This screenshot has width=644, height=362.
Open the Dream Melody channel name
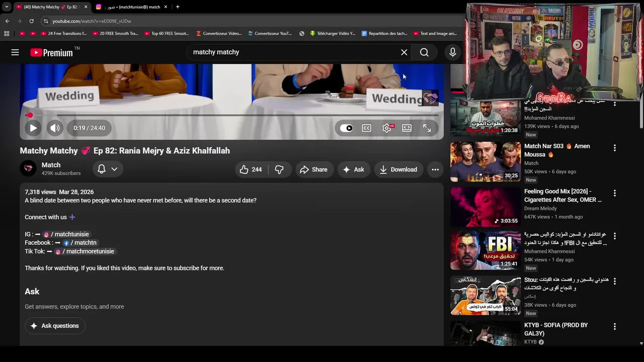540,208
